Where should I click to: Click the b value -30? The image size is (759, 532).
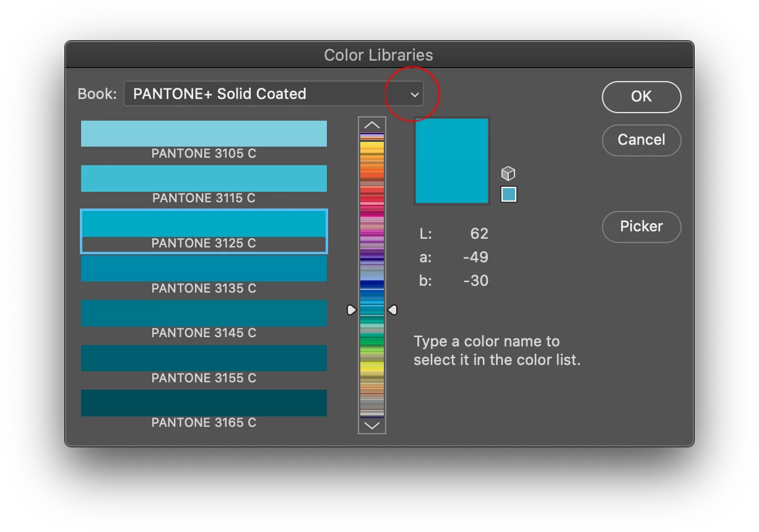(475, 281)
